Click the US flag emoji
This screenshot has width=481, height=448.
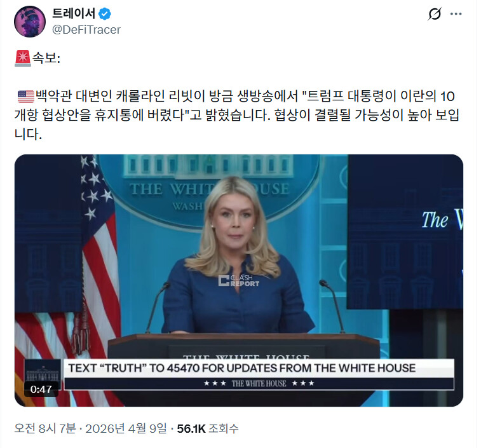pyautogui.click(x=26, y=97)
